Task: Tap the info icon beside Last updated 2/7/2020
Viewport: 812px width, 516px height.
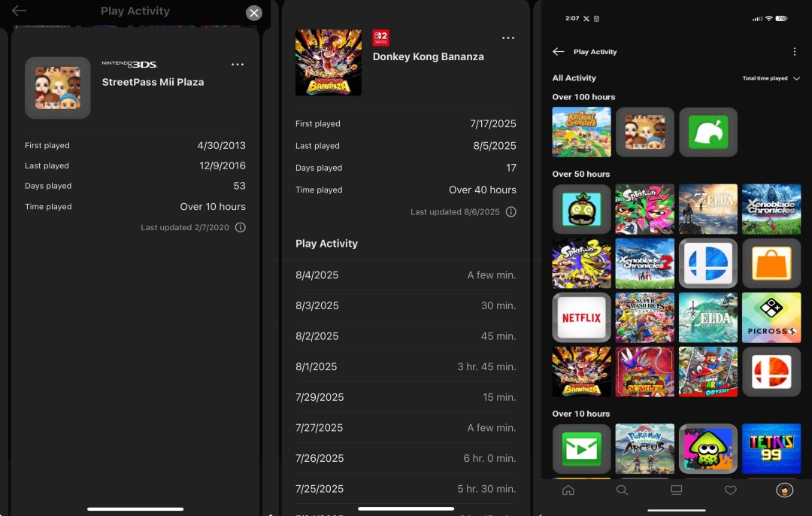Action: [x=241, y=227]
